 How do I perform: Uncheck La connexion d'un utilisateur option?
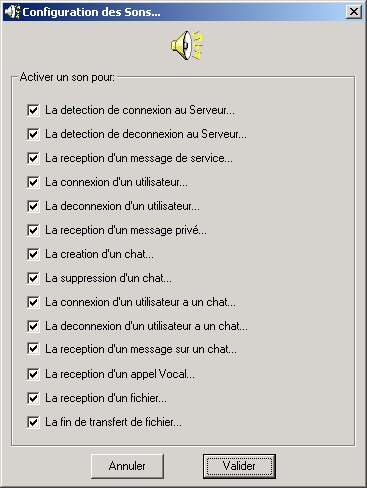[33, 182]
